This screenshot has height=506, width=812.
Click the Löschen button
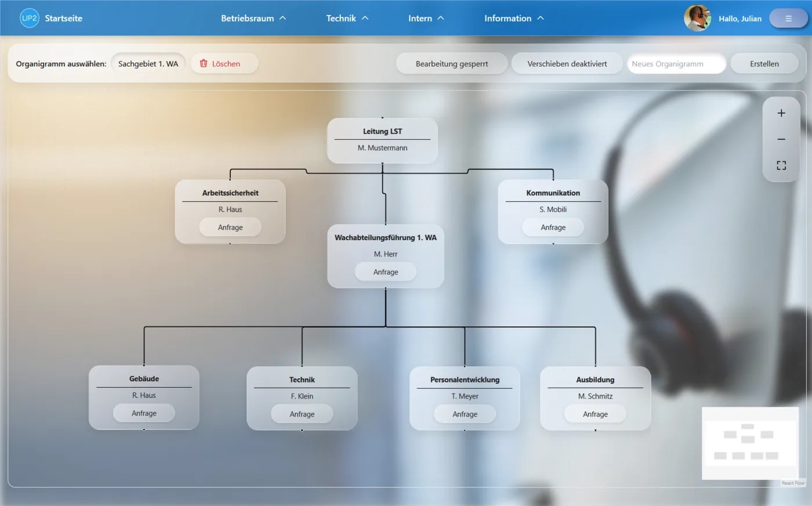tap(224, 64)
